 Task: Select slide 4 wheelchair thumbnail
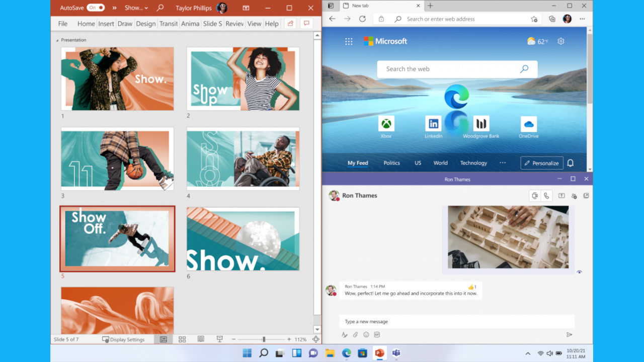tap(243, 159)
